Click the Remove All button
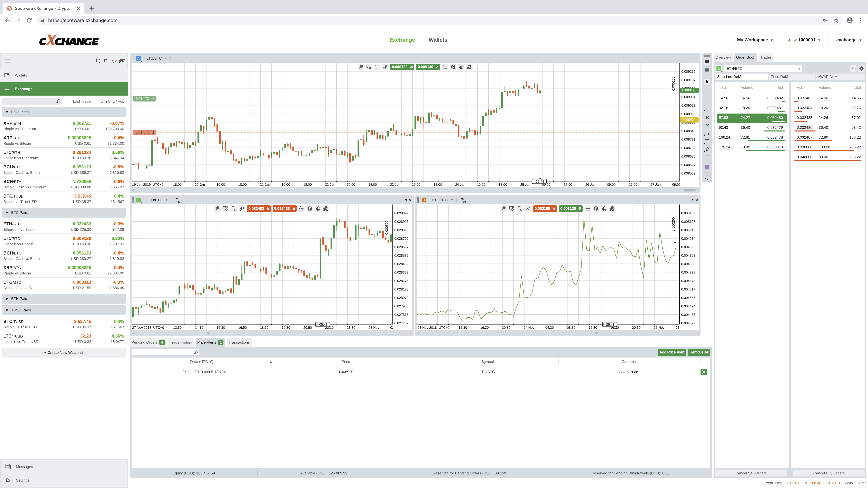Viewport: 868px width, 488px height. tap(699, 352)
